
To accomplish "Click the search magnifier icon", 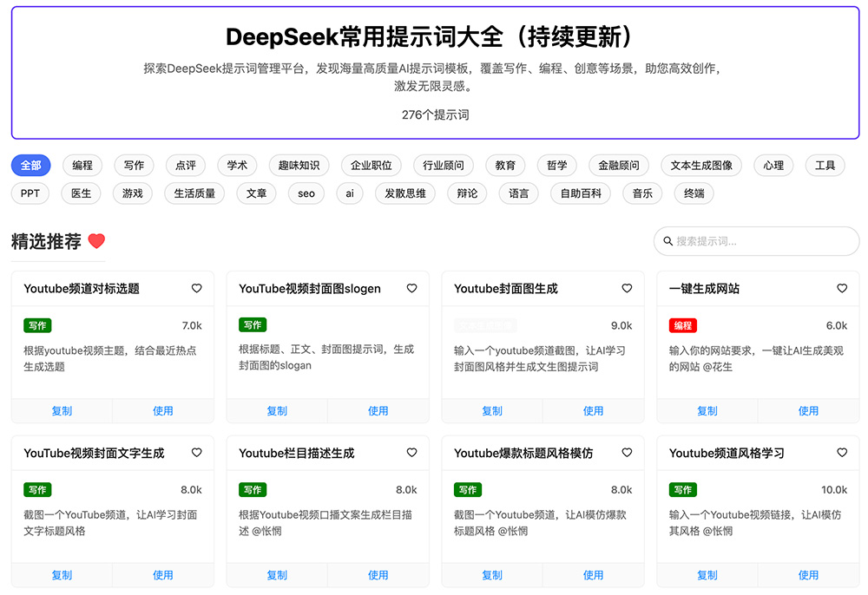I will [x=668, y=241].
